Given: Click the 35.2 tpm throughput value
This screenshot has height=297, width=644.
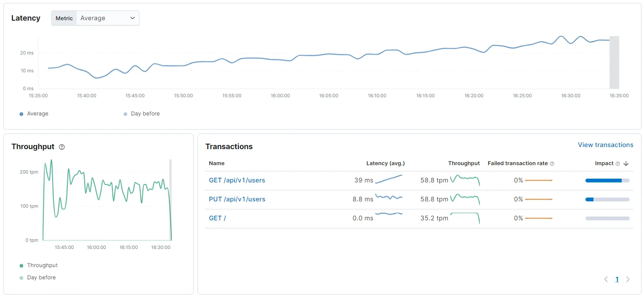Looking at the screenshot, I should tap(434, 218).
